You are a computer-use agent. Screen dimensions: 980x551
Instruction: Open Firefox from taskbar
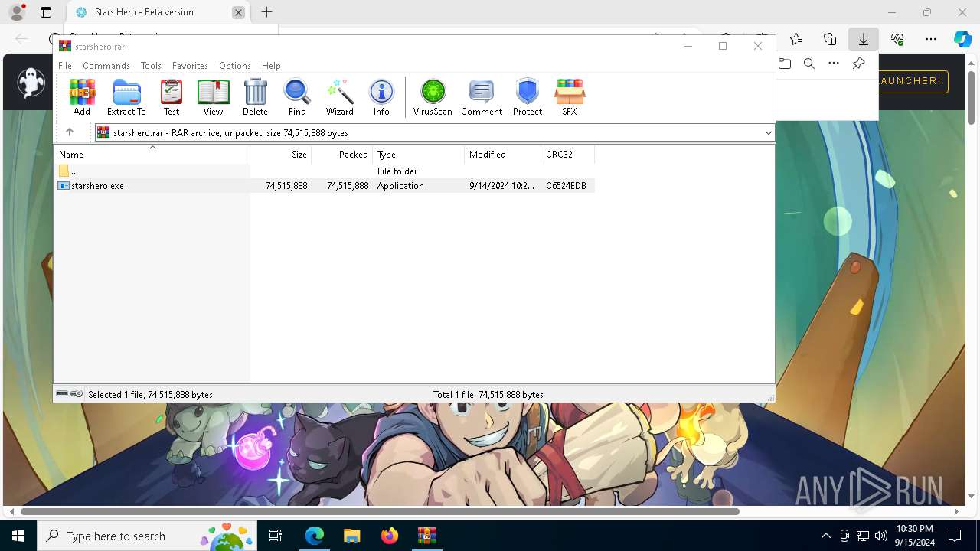click(x=389, y=536)
